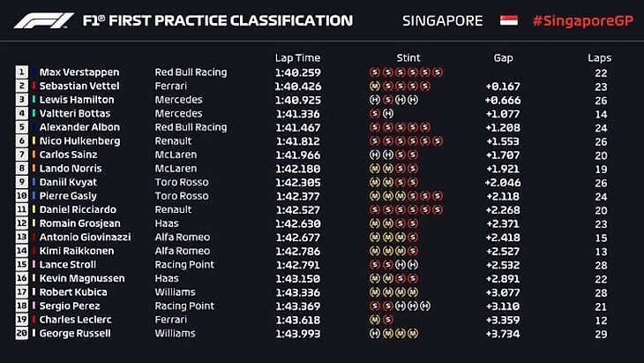This screenshot has width=644, height=363.
Task: Click the SINGAPORE title text
Action: (x=443, y=20)
